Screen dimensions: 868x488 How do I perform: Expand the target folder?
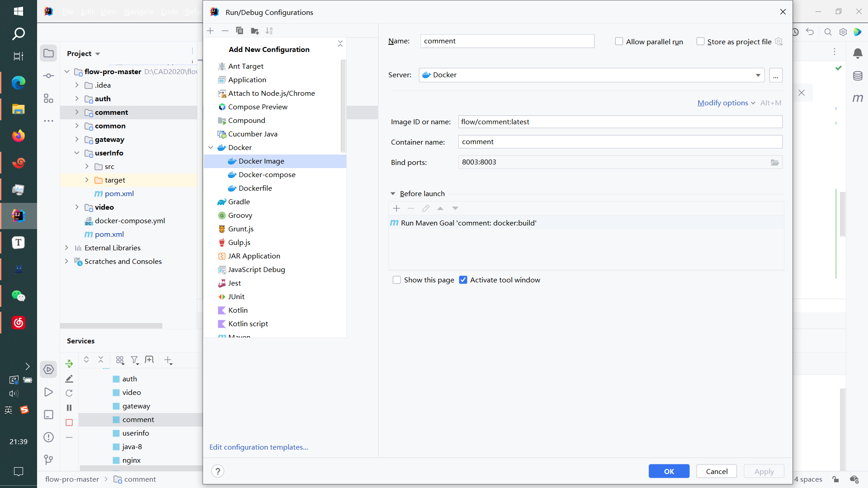(87, 180)
